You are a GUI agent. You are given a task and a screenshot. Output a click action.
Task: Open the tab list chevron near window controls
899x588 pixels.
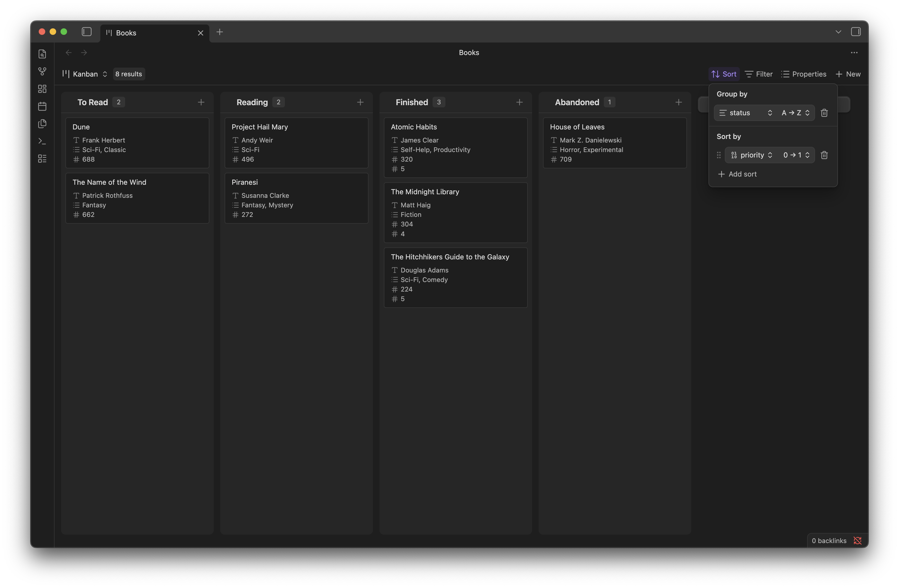coord(838,32)
